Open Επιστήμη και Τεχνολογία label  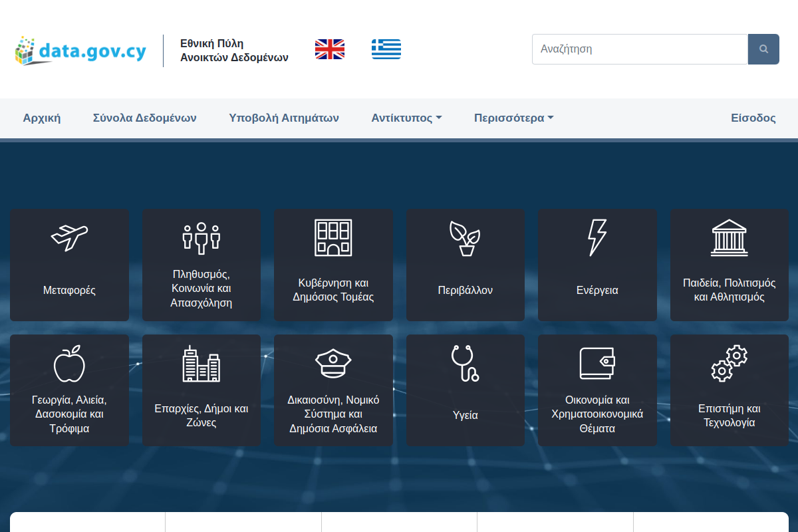tap(729, 416)
